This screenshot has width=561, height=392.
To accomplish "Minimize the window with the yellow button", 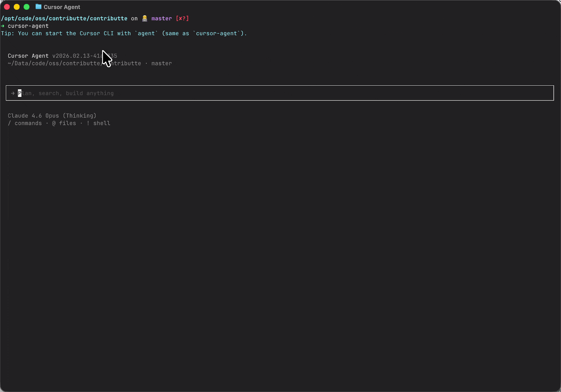I will coord(17,7).
